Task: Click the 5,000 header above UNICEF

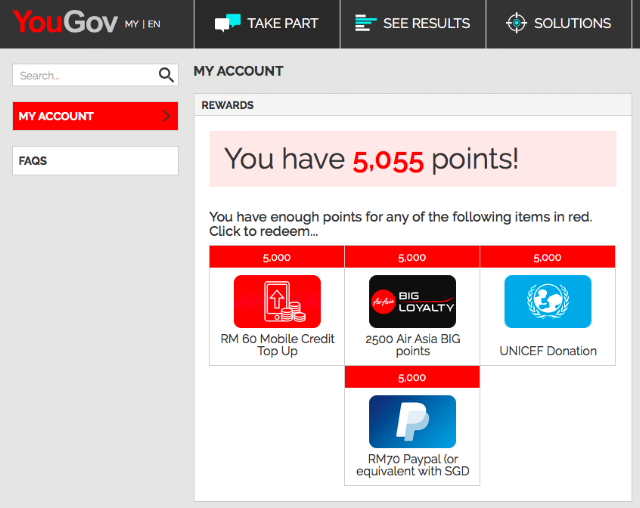Action: 548,257
